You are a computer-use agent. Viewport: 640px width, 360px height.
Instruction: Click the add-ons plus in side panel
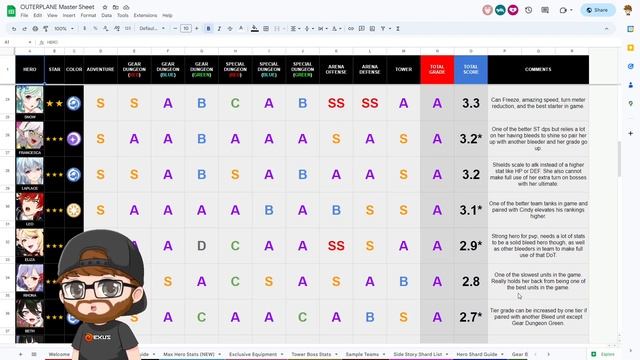click(631, 133)
